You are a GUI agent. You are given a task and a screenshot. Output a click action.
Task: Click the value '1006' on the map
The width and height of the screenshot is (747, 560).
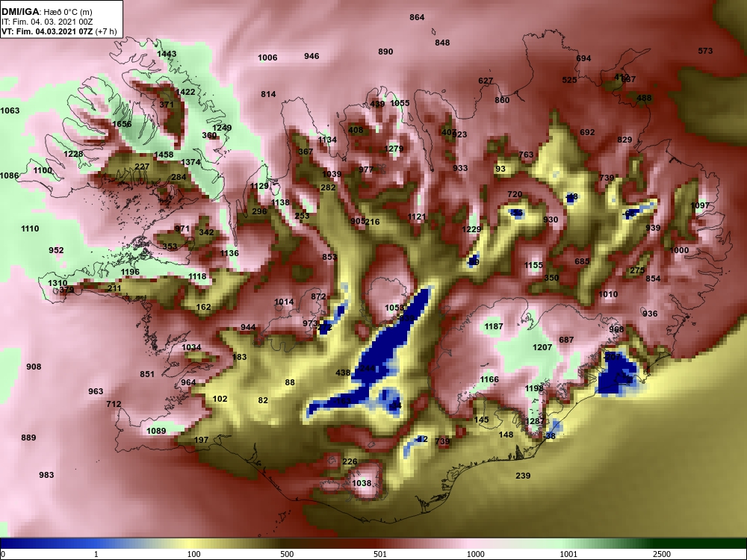coord(267,57)
